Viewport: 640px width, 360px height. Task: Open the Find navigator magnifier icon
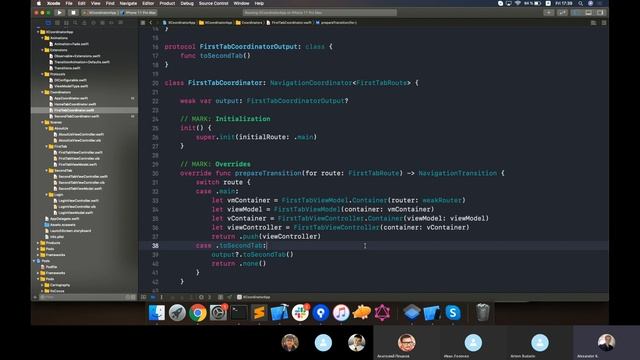(x=75, y=23)
